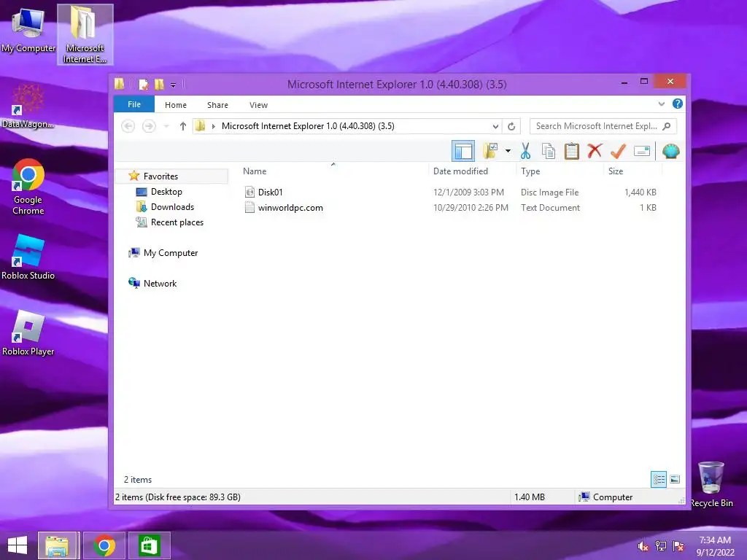
Task: Click the folder icon in title bar
Action: tap(119, 85)
